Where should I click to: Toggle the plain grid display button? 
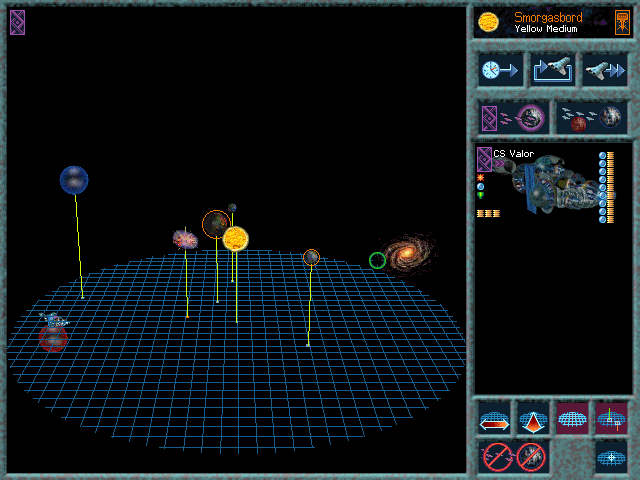pos(572,418)
